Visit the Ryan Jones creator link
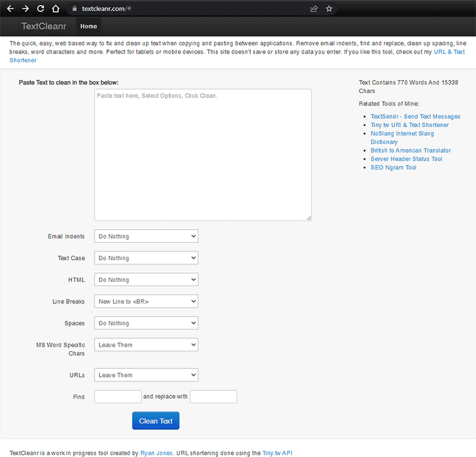 click(x=156, y=453)
